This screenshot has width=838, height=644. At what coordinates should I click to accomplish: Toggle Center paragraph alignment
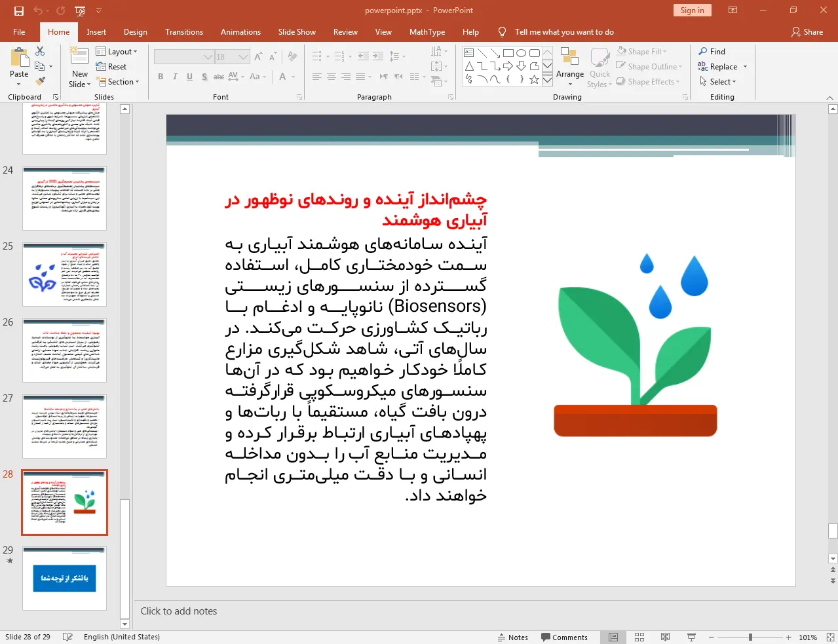(x=332, y=77)
